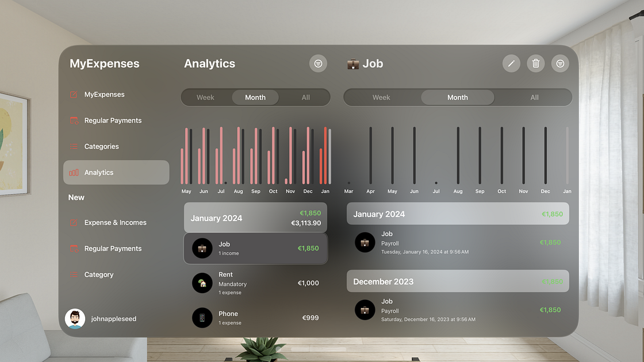This screenshot has height=362, width=644.
Task: Click the Analytics bar chart sidebar icon
Action: (74, 172)
